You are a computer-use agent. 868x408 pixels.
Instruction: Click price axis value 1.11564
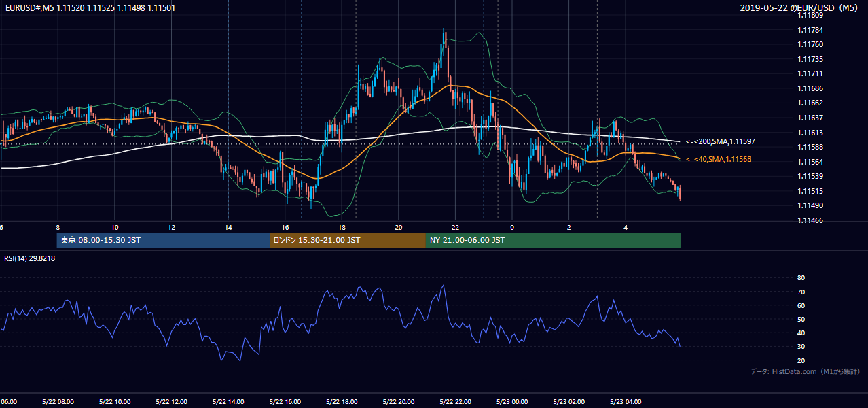pyautogui.click(x=811, y=162)
